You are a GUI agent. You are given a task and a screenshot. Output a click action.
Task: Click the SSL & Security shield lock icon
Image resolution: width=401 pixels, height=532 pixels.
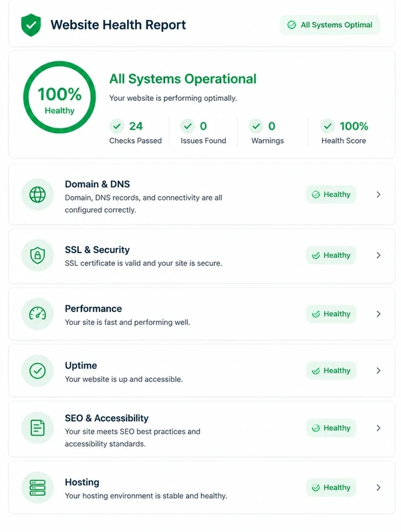point(37,255)
